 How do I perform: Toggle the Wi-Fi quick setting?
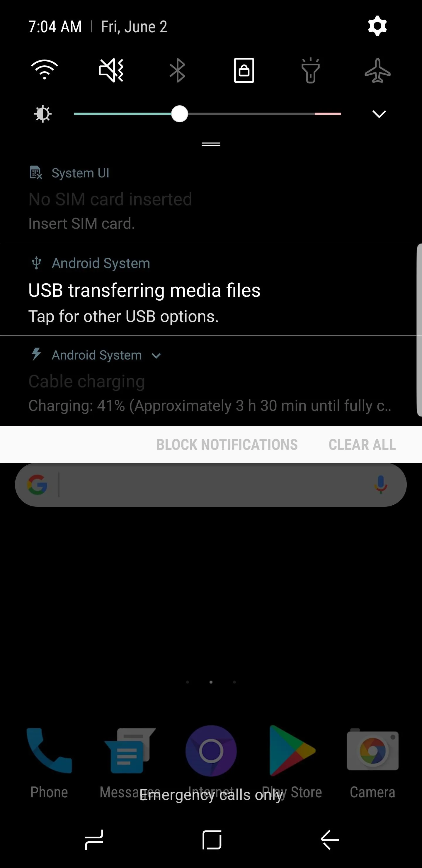click(x=45, y=70)
